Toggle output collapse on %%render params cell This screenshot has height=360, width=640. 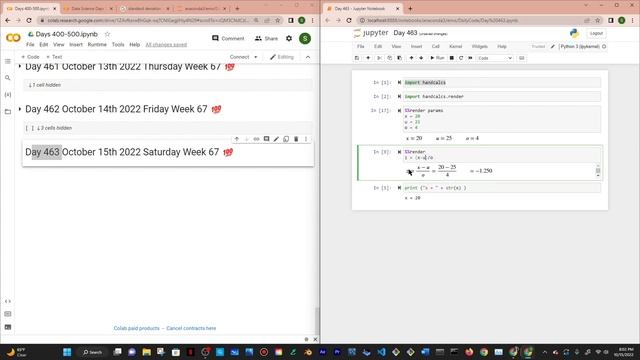click(x=399, y=111)
